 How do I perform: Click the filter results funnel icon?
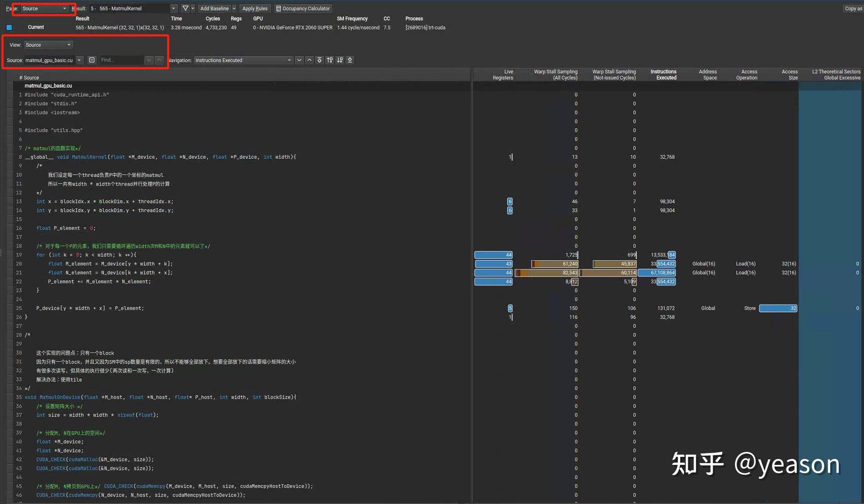(x=185, y=8)
